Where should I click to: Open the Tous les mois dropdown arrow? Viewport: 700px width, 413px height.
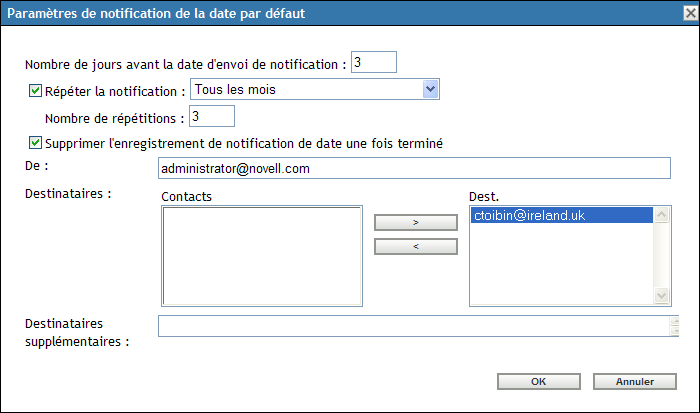(431, 90)
